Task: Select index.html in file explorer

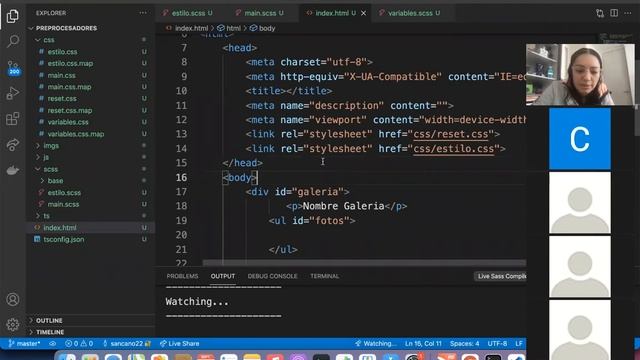Action: tap(60, 227)
